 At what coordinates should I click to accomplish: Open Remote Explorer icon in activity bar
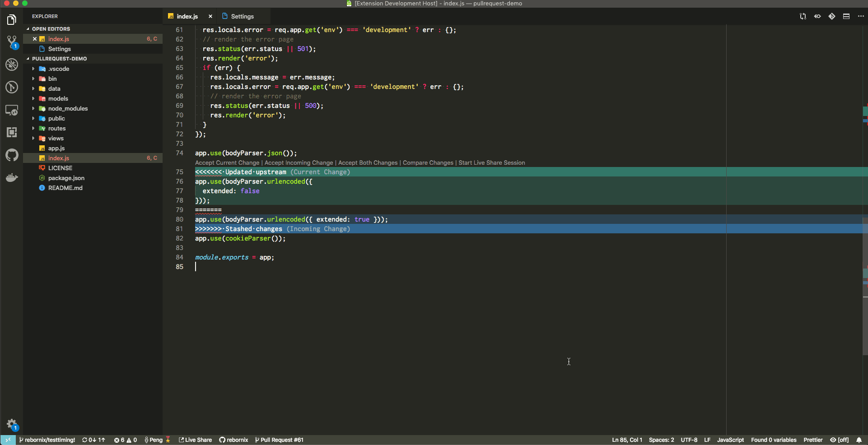click(x=12, y=110)
